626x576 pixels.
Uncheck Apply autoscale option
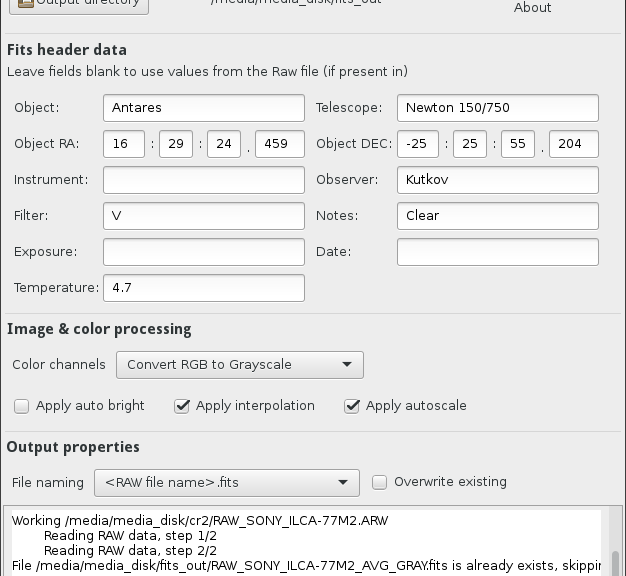coord(351,406)
